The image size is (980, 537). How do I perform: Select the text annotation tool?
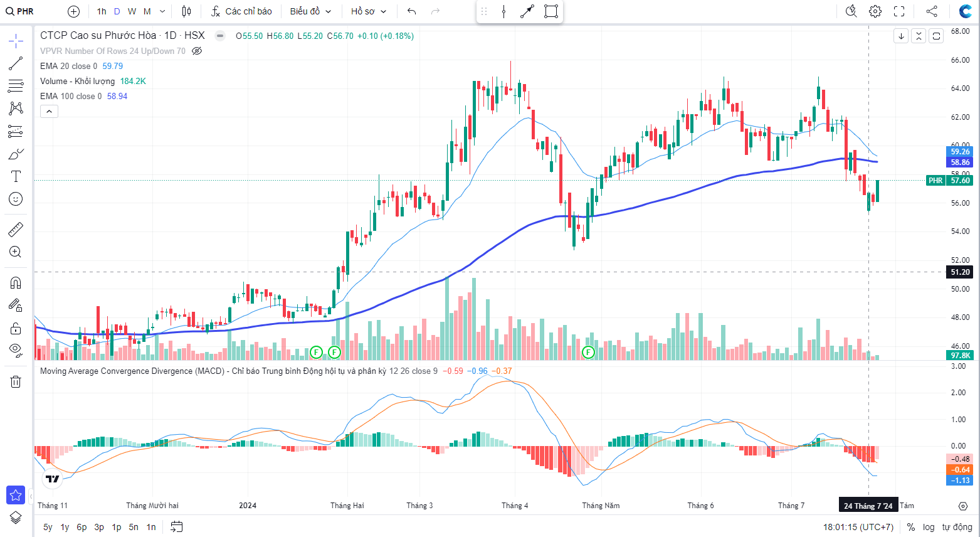tap(16, 176)
